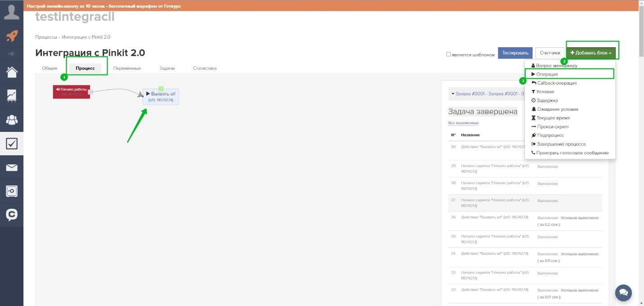Open the envelope messages sidebar icon

coord(12,168)
